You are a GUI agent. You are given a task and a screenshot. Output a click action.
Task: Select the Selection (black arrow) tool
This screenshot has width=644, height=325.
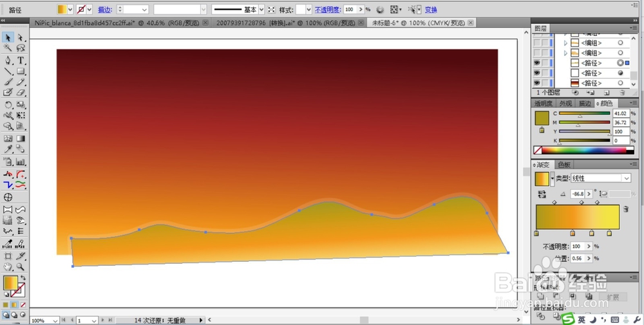click(x=8, y=37)
